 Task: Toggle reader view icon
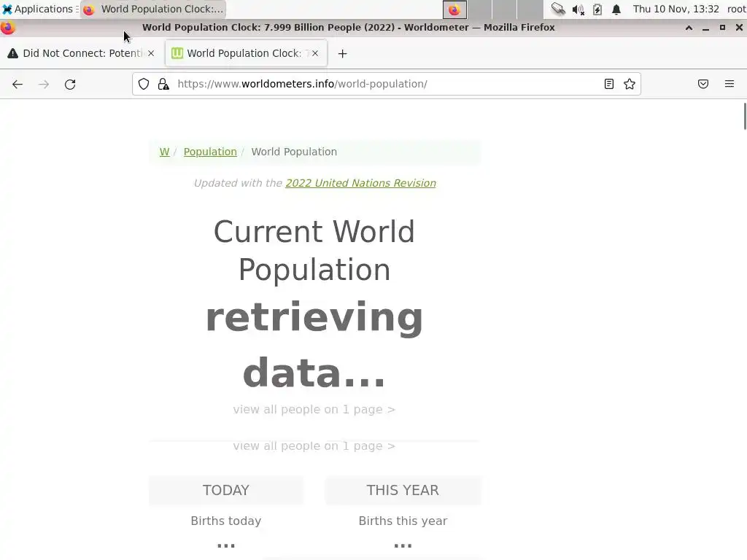[609, 85]
